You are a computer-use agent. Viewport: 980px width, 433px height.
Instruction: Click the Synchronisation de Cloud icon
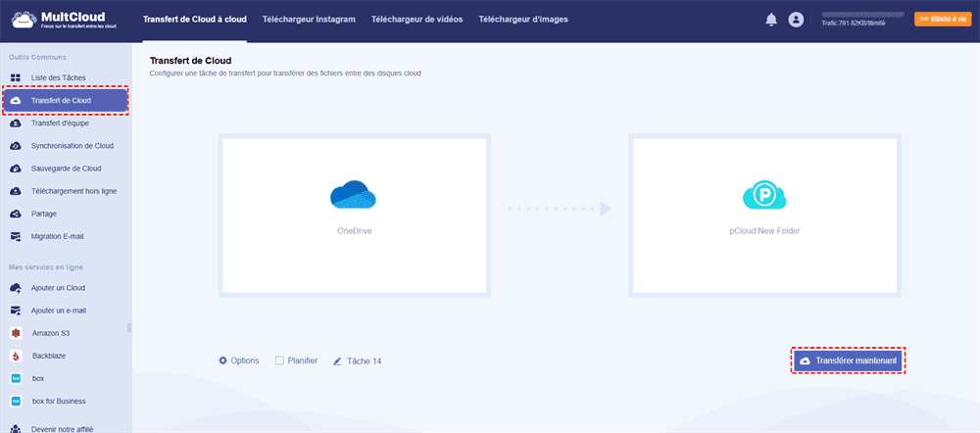coord(17,146)
